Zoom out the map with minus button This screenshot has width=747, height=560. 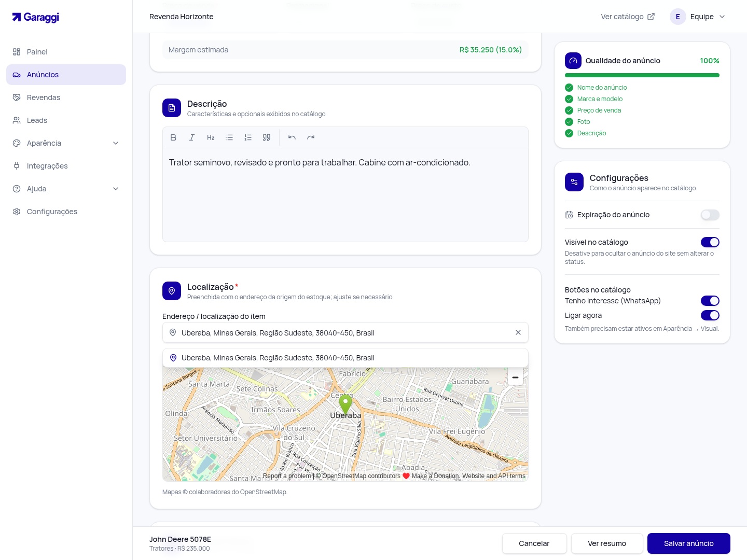coord(515,377)
